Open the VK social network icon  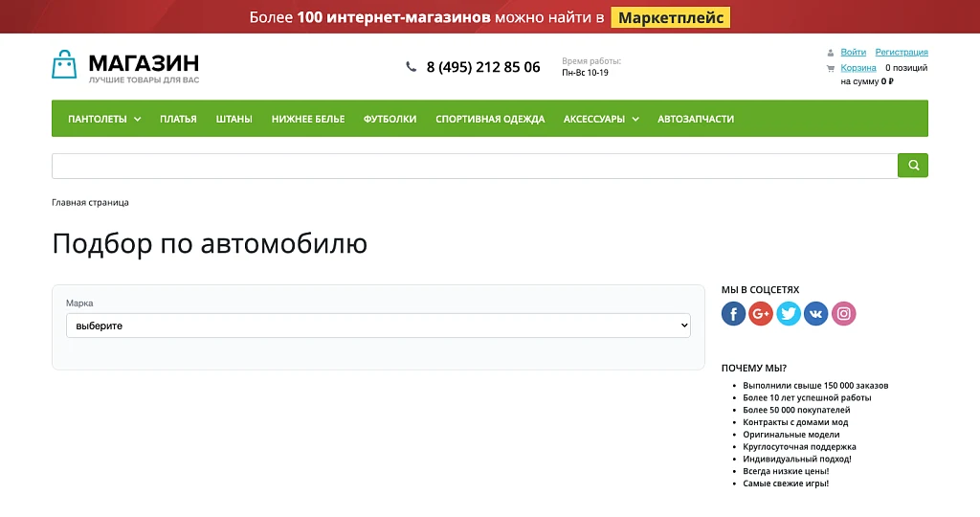coord(815,314)
